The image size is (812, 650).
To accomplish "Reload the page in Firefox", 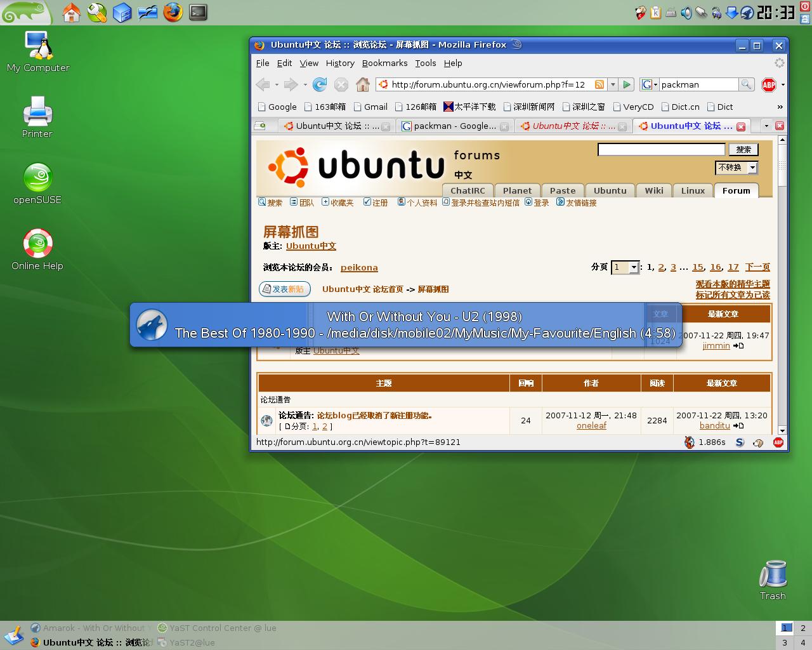I will point(320,84).
